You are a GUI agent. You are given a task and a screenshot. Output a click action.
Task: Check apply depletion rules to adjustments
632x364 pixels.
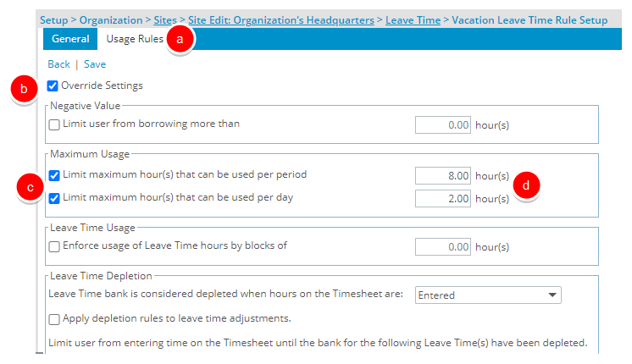click(x=54, y=319)
